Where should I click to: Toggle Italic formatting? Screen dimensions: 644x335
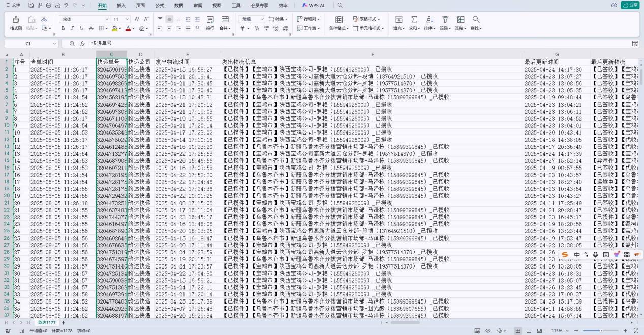pos(73,28)
